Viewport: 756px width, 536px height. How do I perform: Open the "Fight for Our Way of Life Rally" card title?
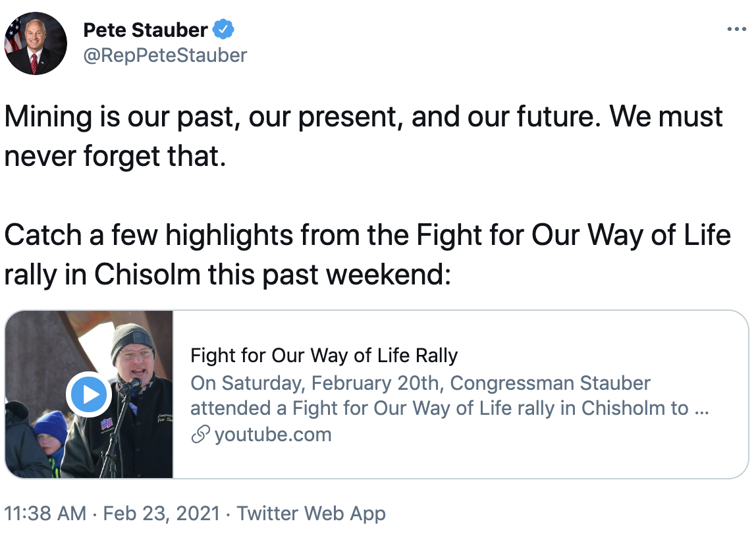324,356
